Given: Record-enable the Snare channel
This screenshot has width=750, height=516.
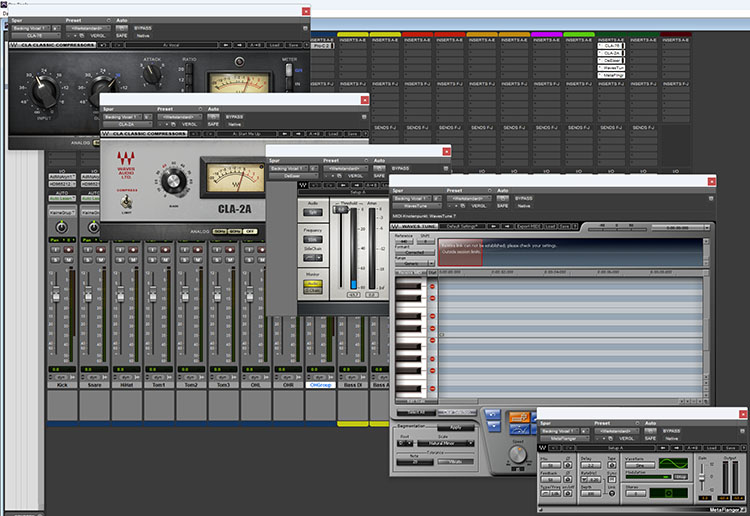Looking at the screenshot, I should [101, 250].
